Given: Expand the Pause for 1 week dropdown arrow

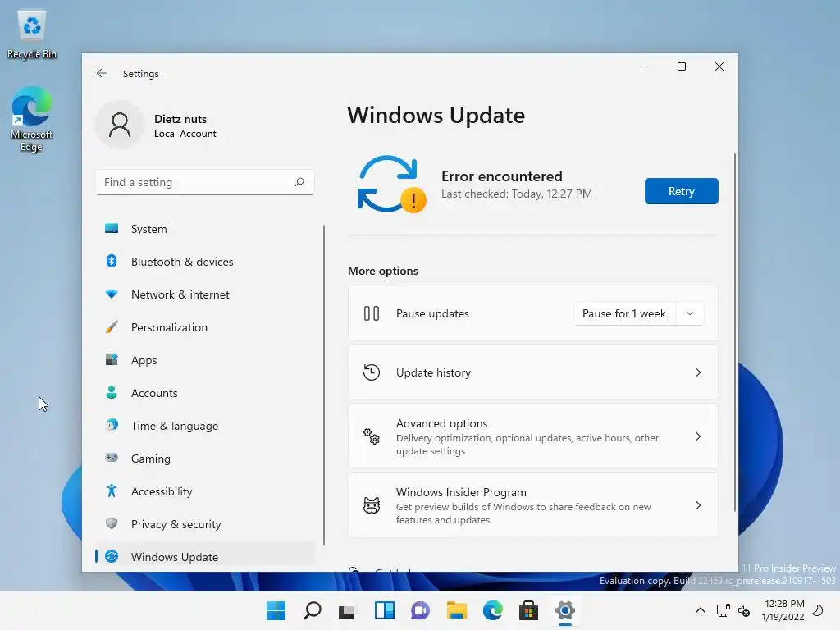Looking at the screenshot, I should click(x=689, y=313).
